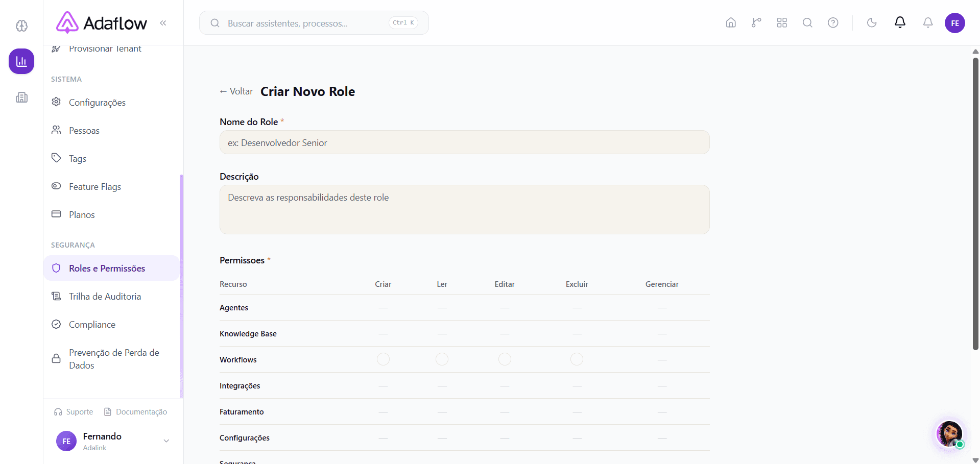
Task: Open the home icon in top bar
Action: 731,22
